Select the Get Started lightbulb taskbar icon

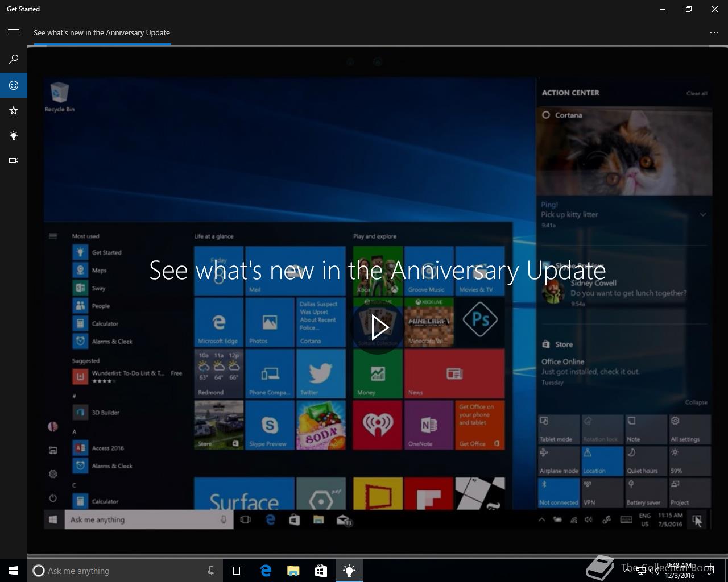pyautogui.click(x=349, y=571)
